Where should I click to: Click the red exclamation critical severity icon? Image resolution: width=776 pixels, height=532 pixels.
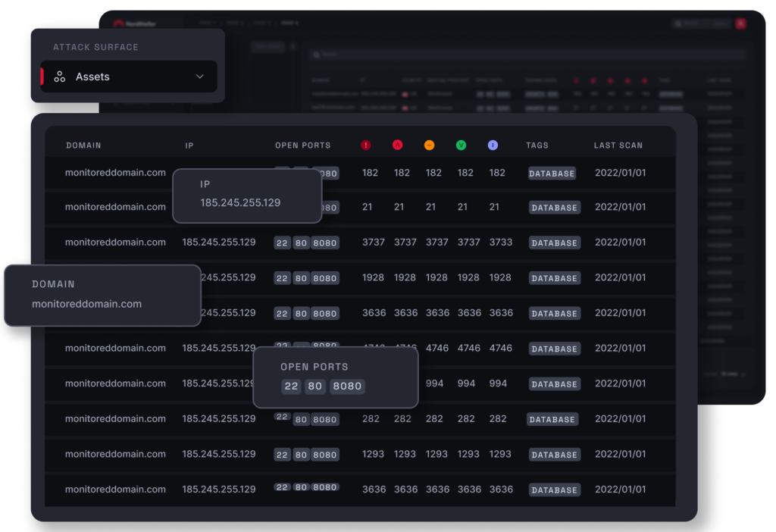coord(366,145)
